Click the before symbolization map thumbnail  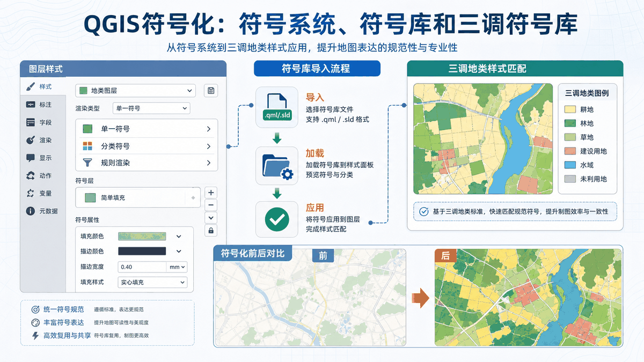click(310, 298)
